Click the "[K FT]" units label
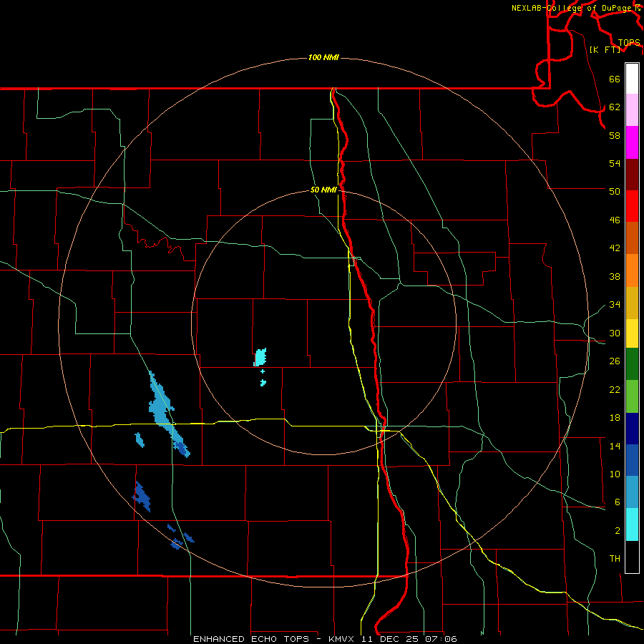The width and height of the screenshot is (644, 644). pos(605,50)
